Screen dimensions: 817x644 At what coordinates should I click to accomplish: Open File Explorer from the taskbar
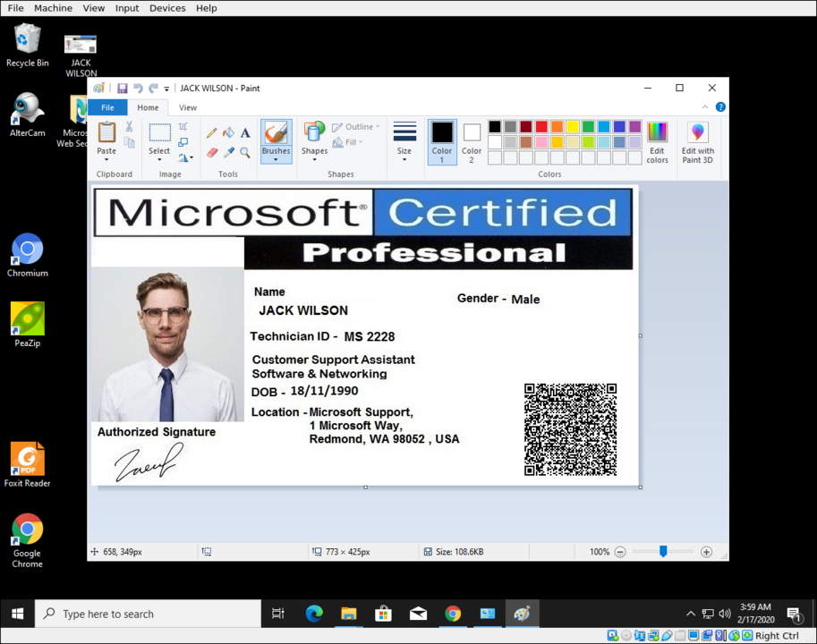(x=349, y=614)
